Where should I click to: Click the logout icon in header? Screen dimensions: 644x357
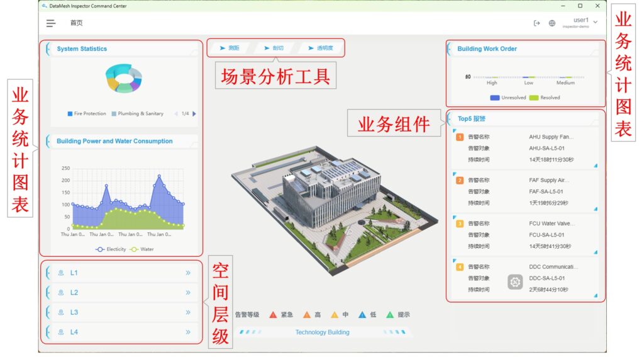click(536, 23)
